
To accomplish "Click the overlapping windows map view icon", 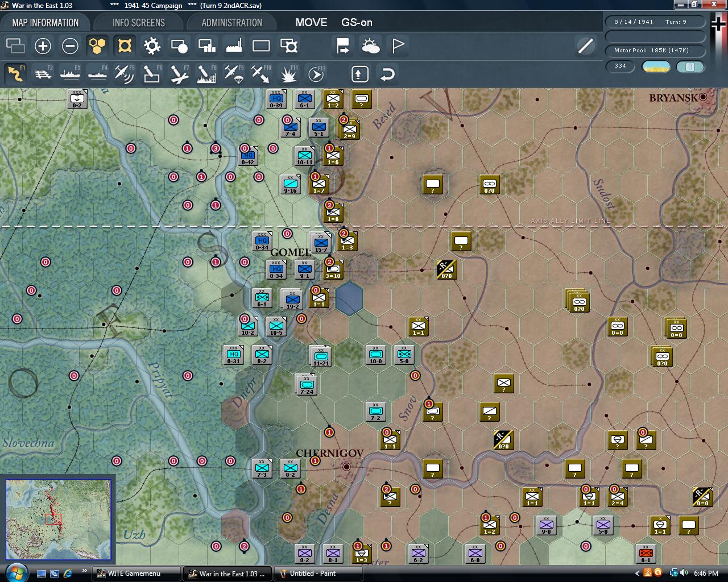I will 15,45.
